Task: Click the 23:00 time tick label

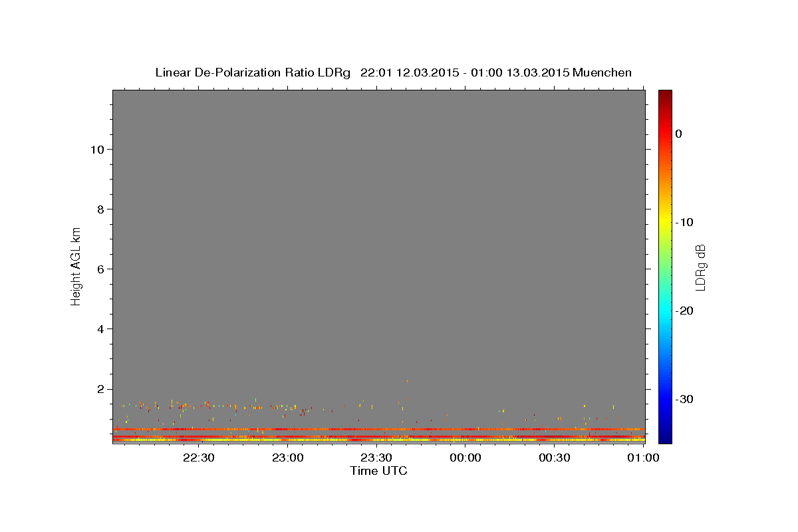Action: point(288,458)
